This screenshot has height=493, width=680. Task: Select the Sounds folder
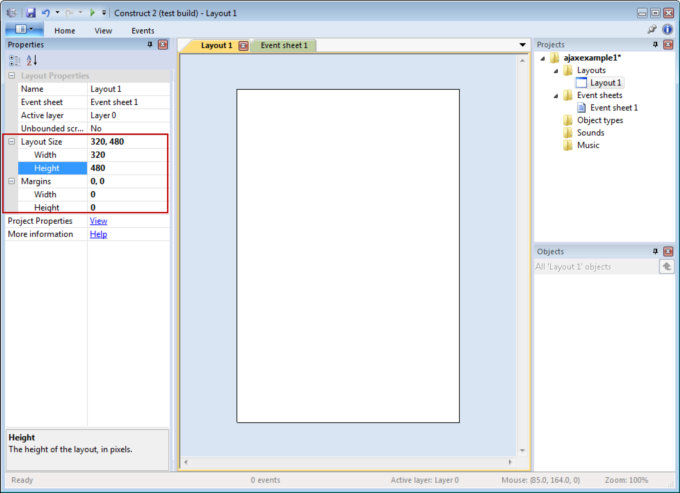click(x=584, y=133)
